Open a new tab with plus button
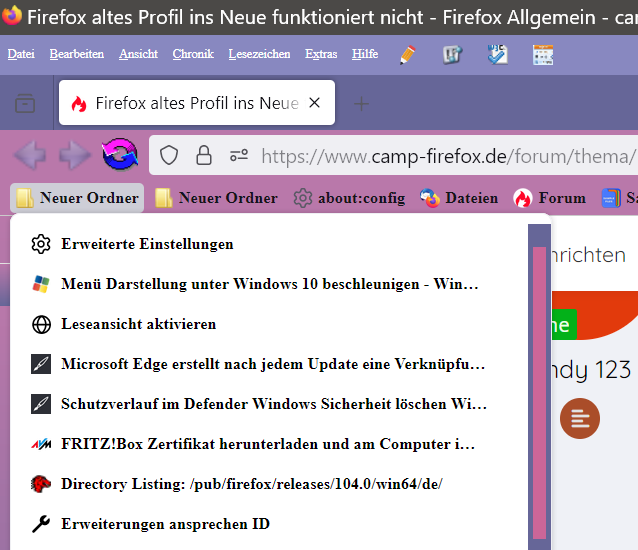 [361, 104]
